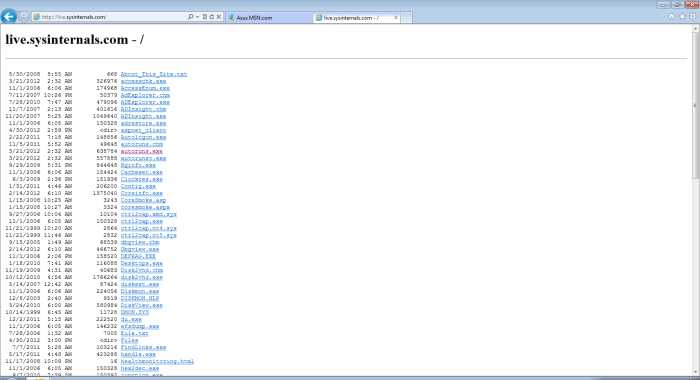The height and width of the screenshot is (380, 700).
Task: Refresh the page with the reload icon
Action: (212, 17)
